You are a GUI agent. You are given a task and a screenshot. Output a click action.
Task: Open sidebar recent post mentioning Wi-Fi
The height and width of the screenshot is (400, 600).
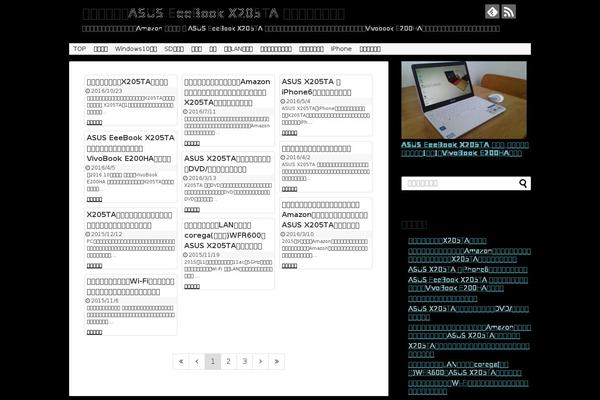pos(468,387)
